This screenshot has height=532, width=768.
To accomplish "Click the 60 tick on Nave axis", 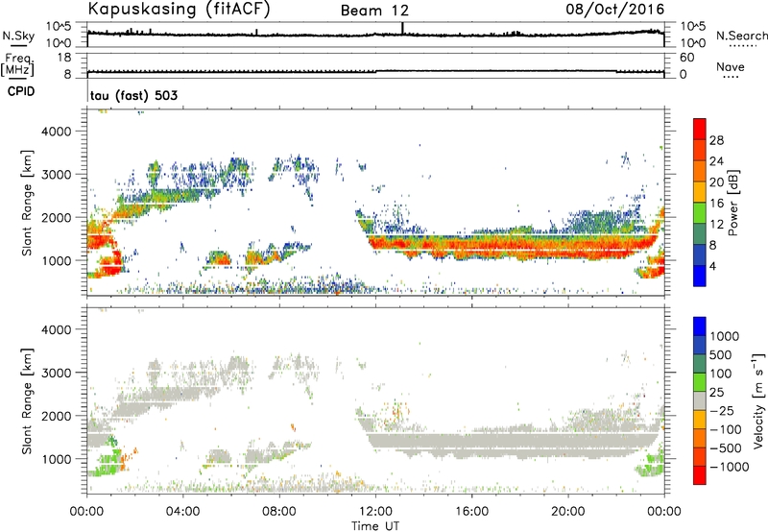I will pos(686,58).
